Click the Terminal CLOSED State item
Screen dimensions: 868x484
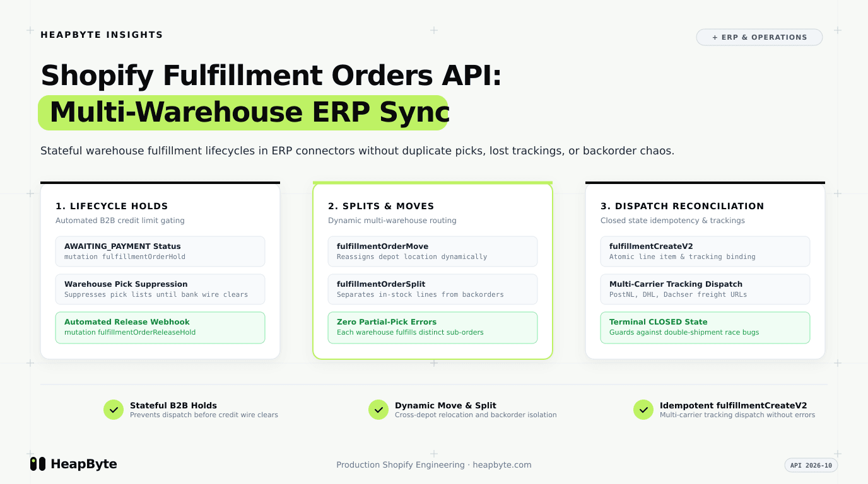[705, 328]
